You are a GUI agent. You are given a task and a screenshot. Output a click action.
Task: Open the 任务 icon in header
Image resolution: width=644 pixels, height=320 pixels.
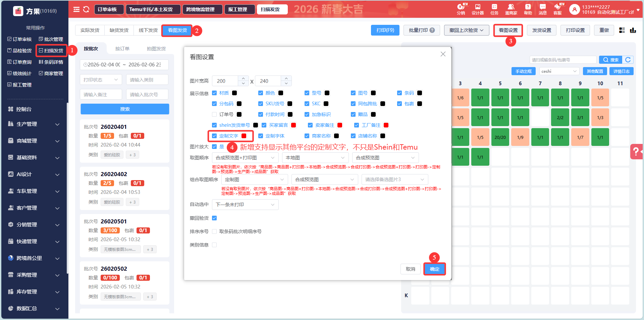pos(494,9)
